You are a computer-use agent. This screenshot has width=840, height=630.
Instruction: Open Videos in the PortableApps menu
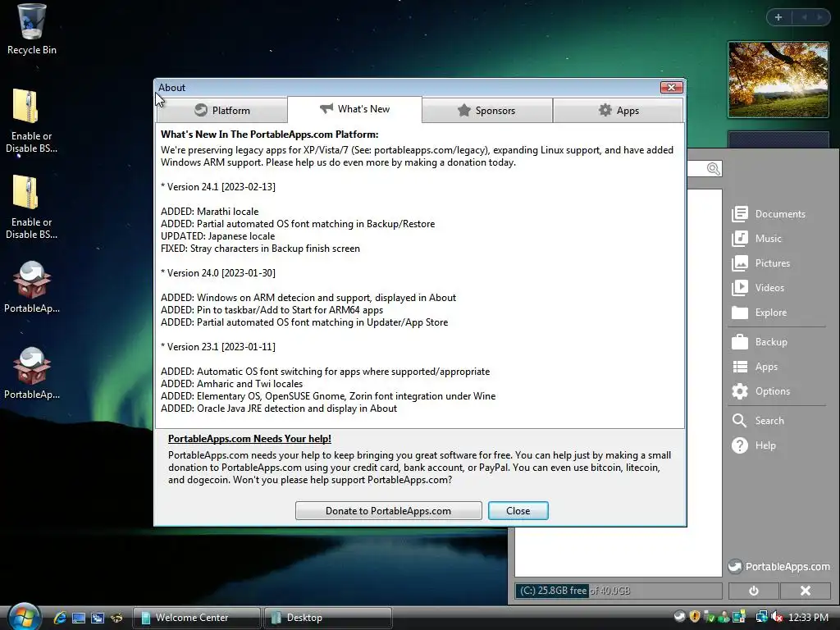coord(758,288)
